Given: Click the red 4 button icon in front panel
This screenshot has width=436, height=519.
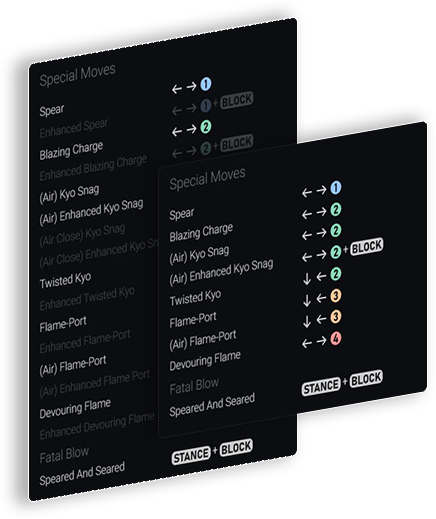Looking at the screenshot, I should point(336,339).
